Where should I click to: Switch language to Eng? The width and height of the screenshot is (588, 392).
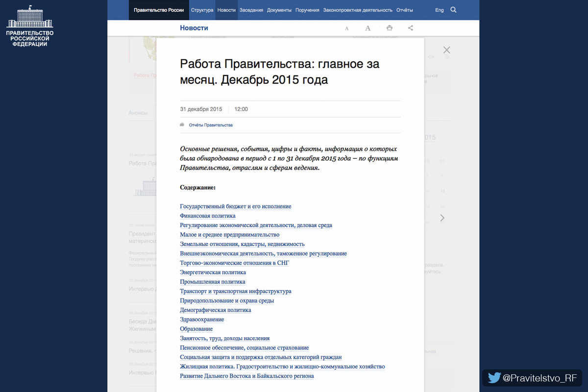tap(440, 10)
